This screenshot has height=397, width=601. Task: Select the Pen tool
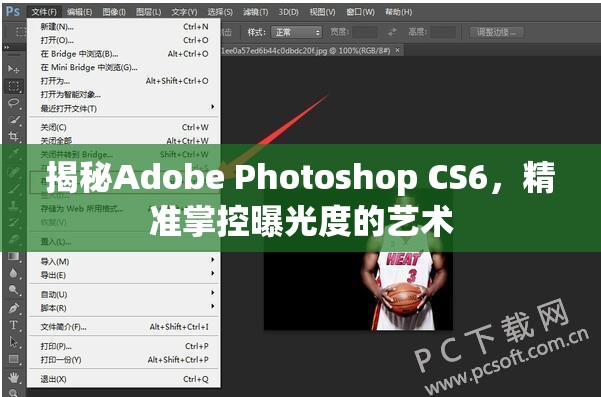point(13,307)
